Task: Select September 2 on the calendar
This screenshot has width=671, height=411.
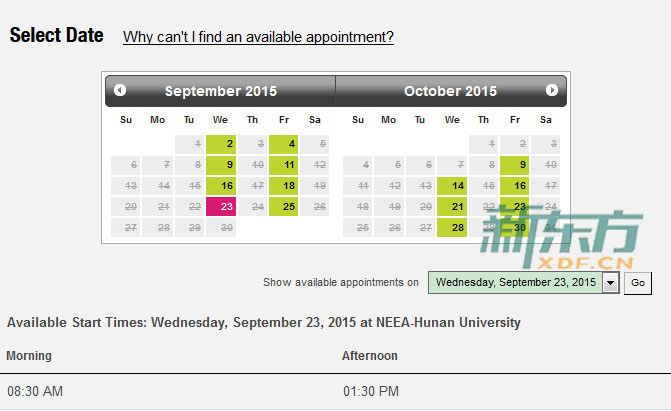Action: click(221, 144)
